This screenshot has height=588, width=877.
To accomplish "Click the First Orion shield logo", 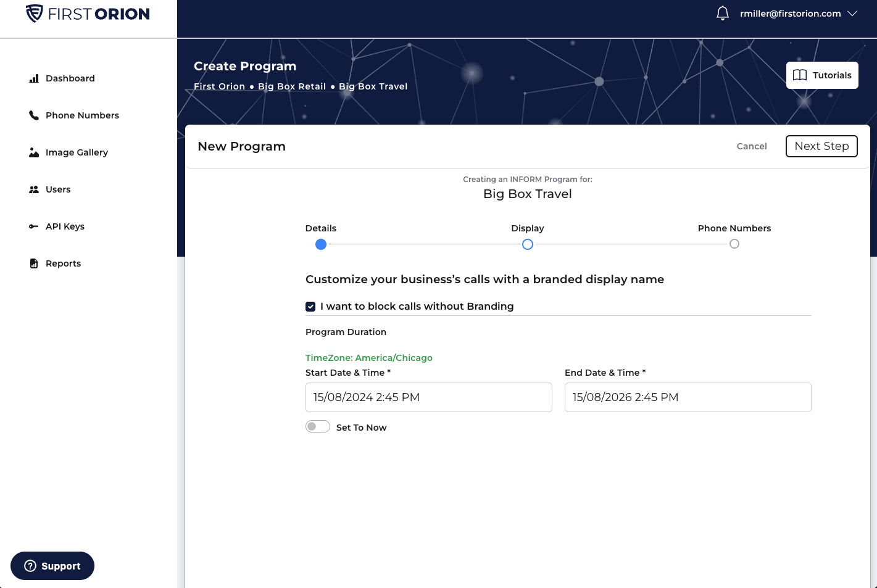I will [x=35, y=14].
